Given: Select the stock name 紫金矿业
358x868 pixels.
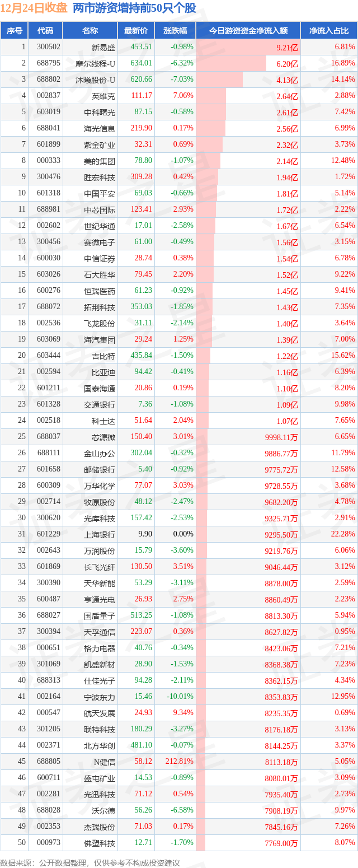Looking at the screenshot, I should point(100,144).
